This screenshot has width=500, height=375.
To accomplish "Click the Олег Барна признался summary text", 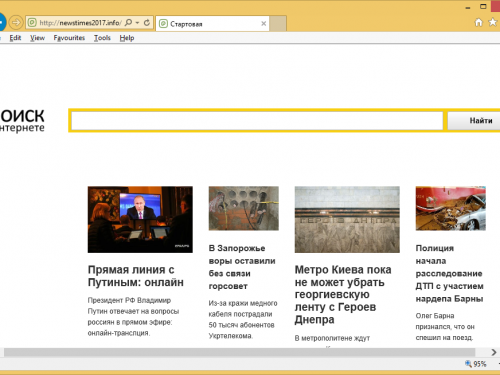I will pyautogui.click(x=445, y=327).
